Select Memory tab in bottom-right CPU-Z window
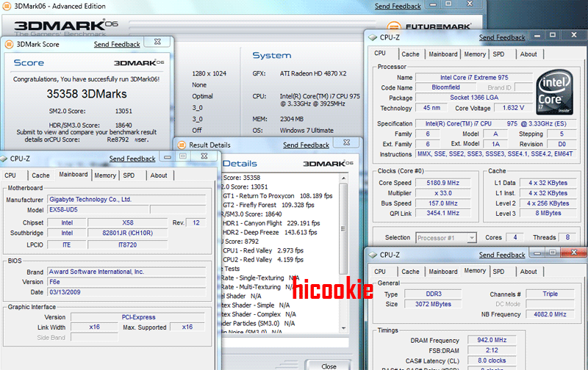 [x=475, y=271]
